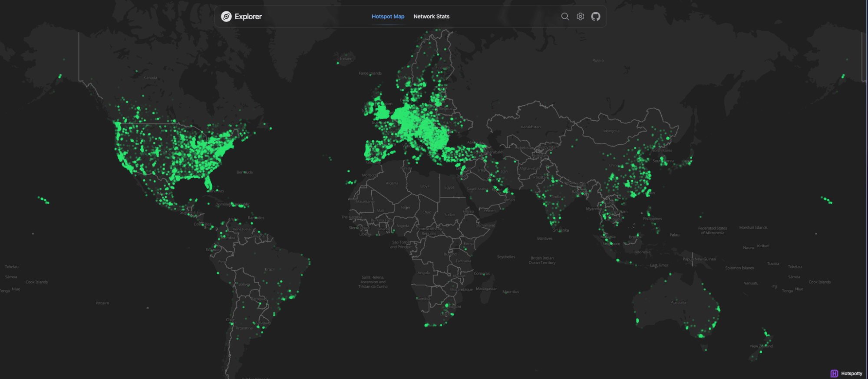Click the Pitcairn map label
Viewport: 868px width, 379px height.
click(102, 303)
